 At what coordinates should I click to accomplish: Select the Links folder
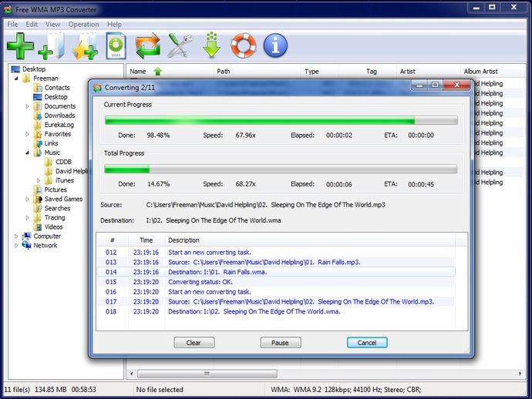point(51,143)
